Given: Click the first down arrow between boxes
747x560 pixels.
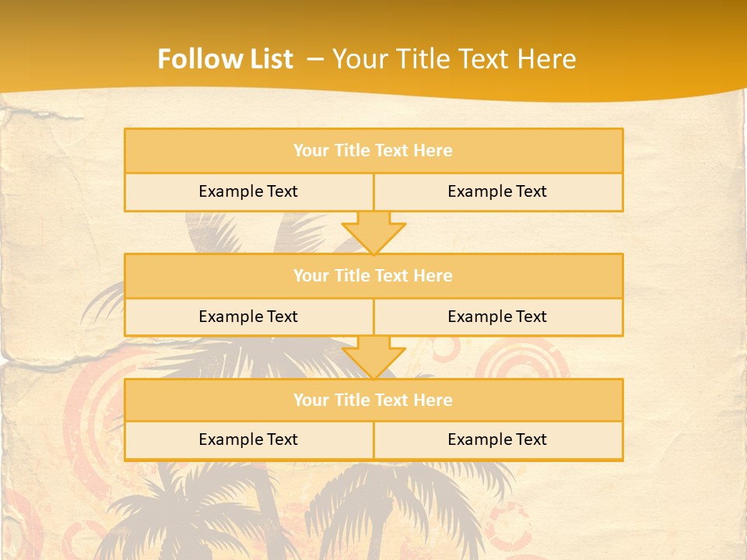Looking at the screenshot, I should click(x=373, y=232).
